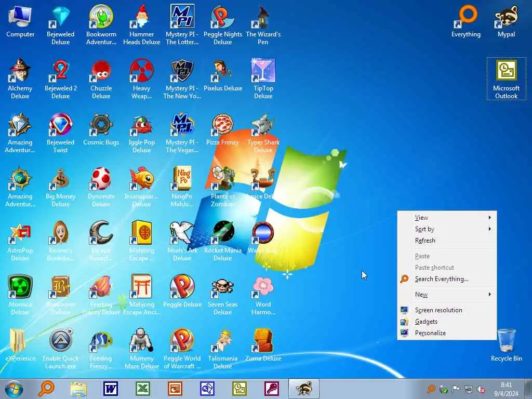Open AstroPop Deluxe shortcut
Image resolution: width=532 pixels, height=399 pixels.
pyautogui.click(x=20, y=240)
